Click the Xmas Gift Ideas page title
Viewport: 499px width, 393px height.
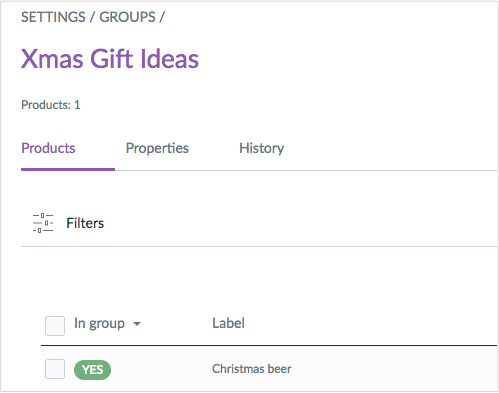click(110, 59)
